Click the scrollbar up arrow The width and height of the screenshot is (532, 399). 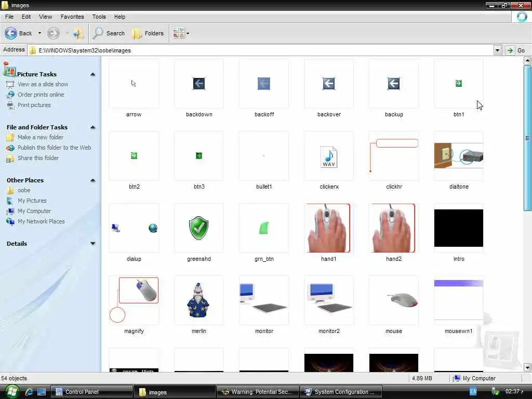coord(527,61)
